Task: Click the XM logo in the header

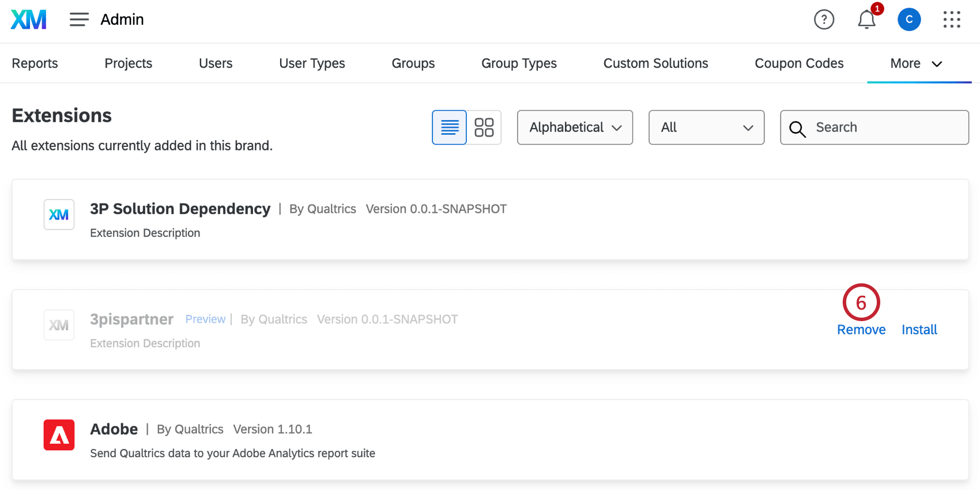Action: pyautogui.click(x=29, y=20)
